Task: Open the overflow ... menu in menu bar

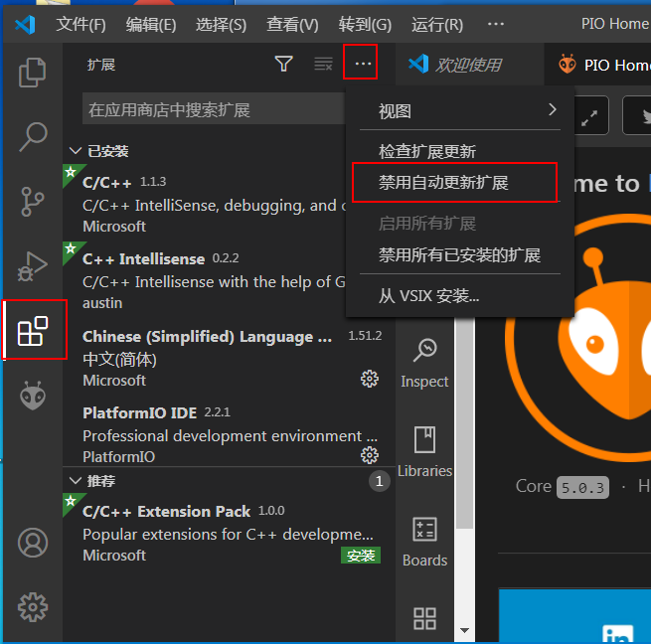Action: coord(496,25)
